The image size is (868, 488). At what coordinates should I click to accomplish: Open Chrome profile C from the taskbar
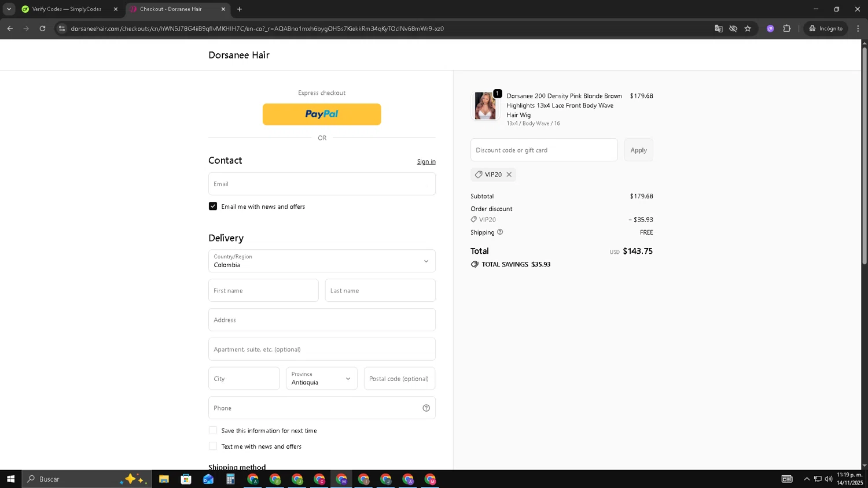[x=319, y=479]
